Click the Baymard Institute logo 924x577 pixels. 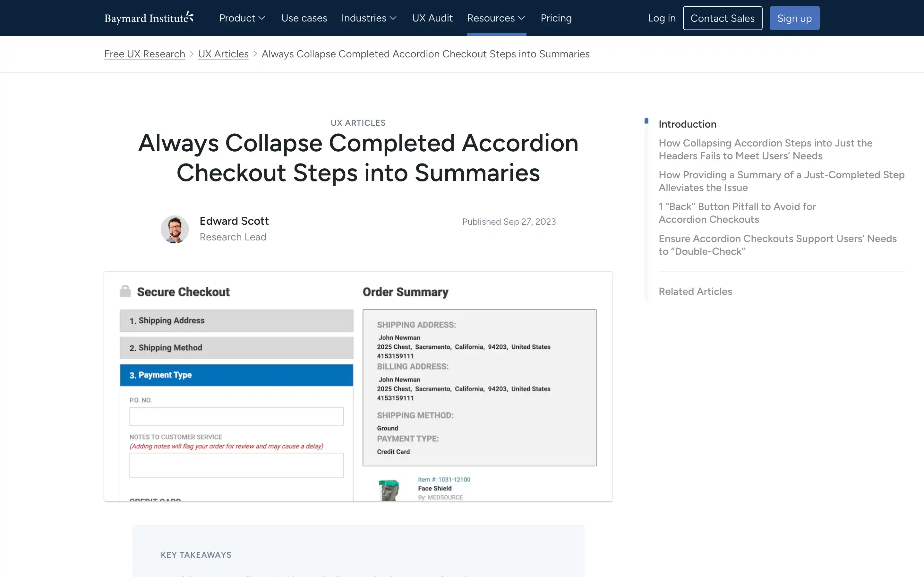[x=149, y=18]
